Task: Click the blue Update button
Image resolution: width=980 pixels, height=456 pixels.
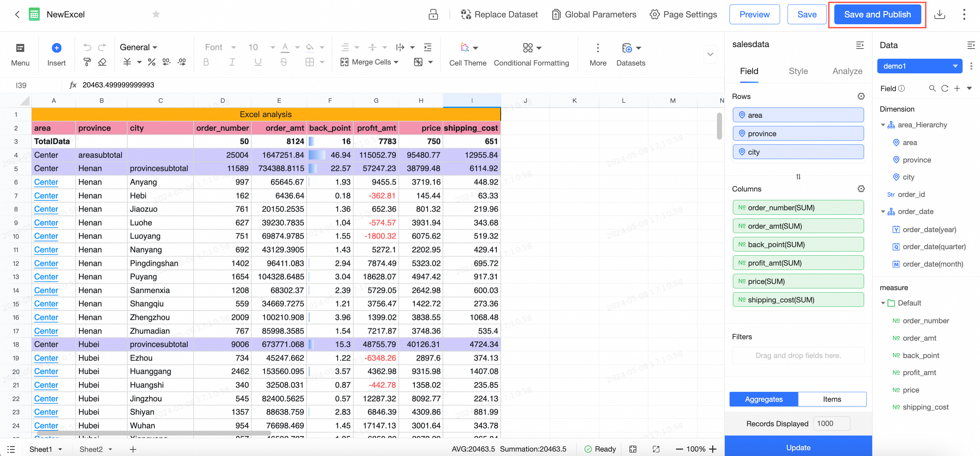Action: click(x=798, y=447)
